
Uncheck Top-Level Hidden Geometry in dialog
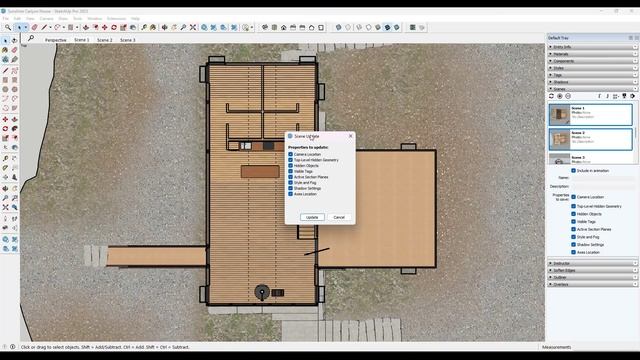tap(291, 160)
